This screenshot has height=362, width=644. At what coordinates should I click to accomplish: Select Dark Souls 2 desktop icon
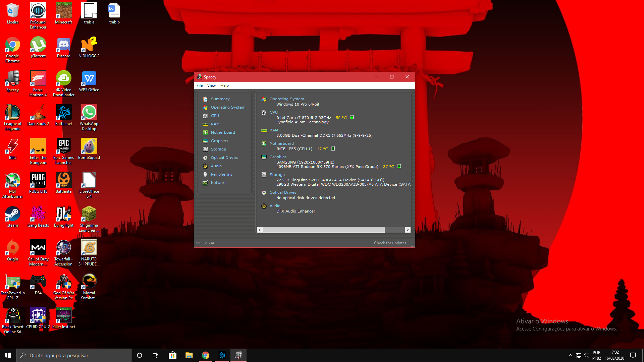(38, 115)
